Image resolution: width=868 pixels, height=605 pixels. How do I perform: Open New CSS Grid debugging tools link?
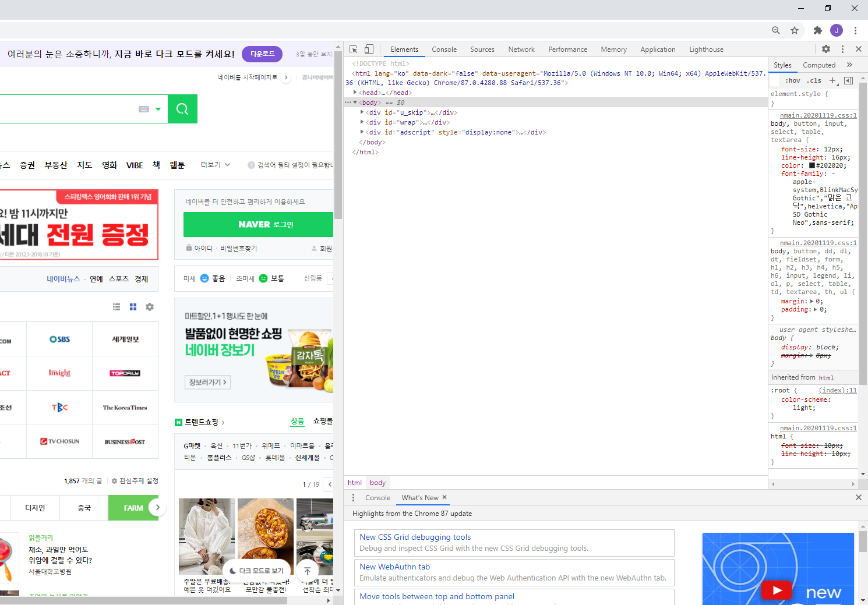(415, 537)
